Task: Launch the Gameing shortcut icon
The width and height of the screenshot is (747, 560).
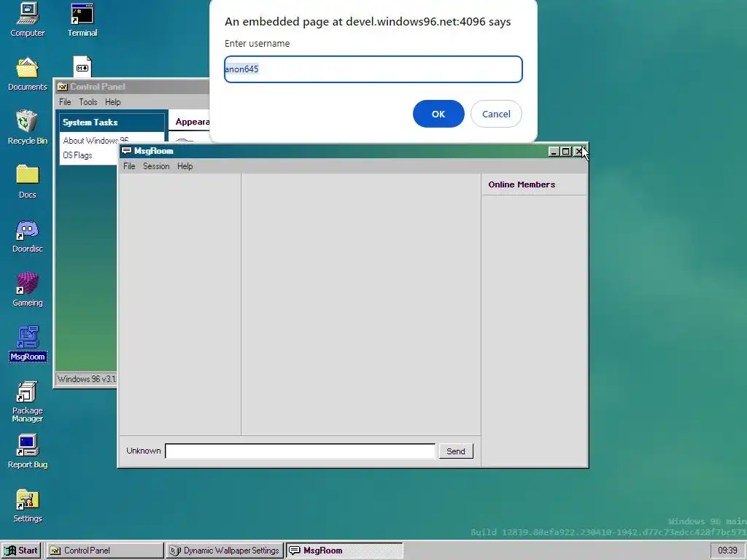Action: pos(27,289)
